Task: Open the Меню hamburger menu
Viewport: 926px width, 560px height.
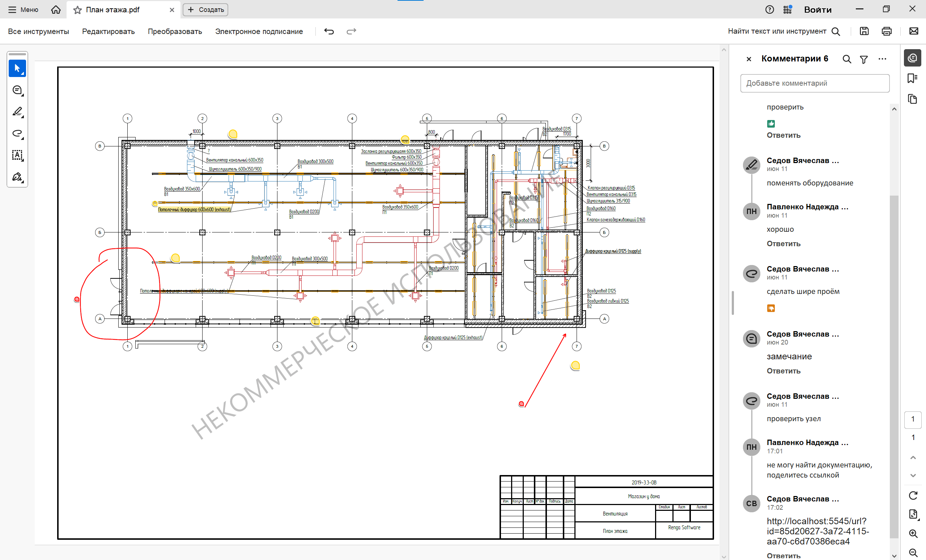Action: [23, 10]
